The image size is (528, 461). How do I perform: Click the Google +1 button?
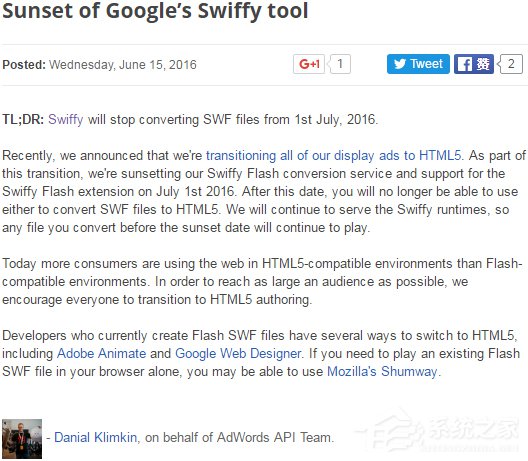309,64
